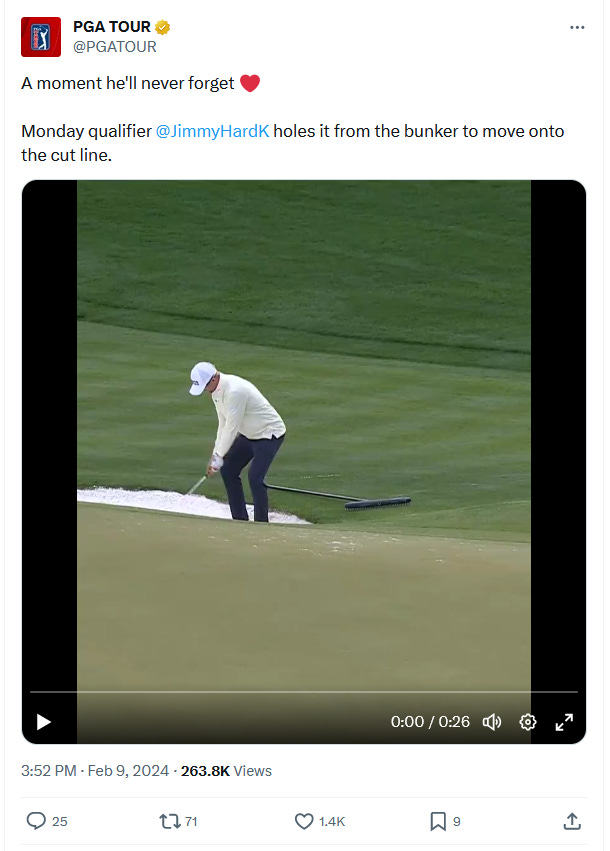Click the reply speech bubble icon

[36, 821]
